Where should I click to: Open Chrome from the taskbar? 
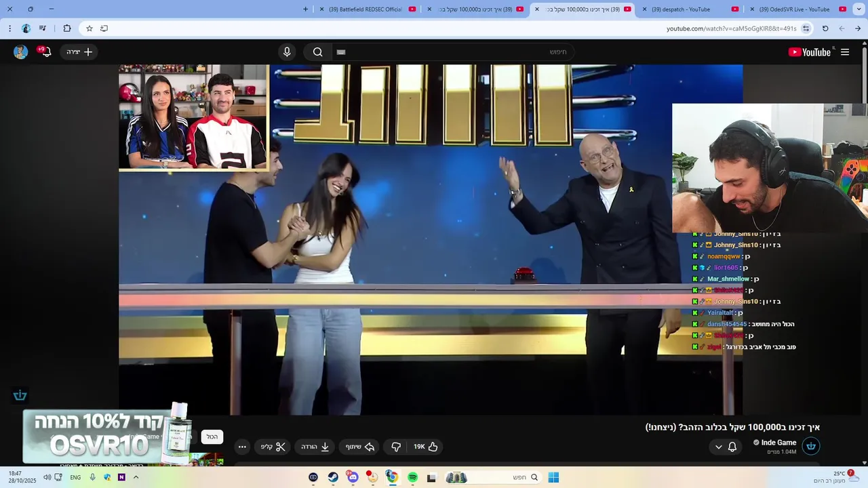pos(392,477)
